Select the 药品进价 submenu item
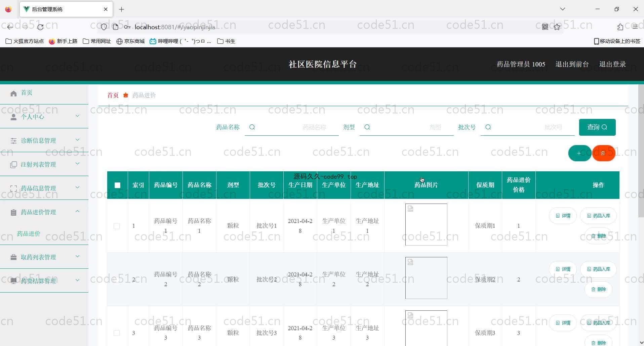644x346 pixels. [x=29, y=233]
